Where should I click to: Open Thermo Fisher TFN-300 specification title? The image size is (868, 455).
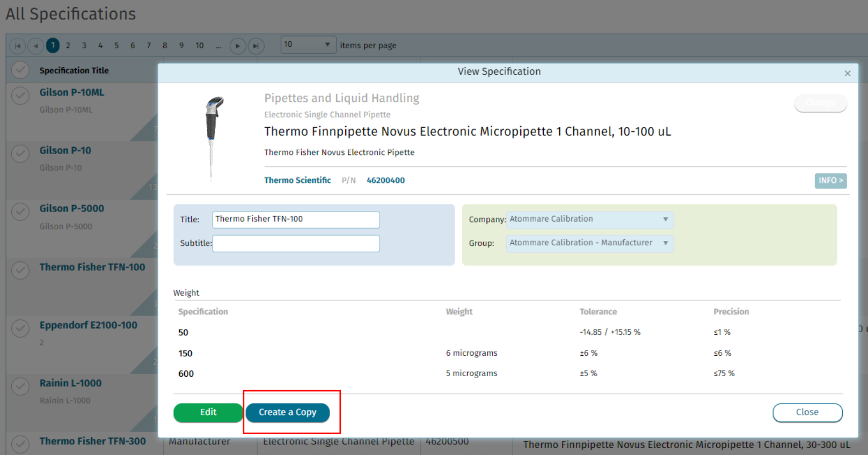[x=92, y=441]
